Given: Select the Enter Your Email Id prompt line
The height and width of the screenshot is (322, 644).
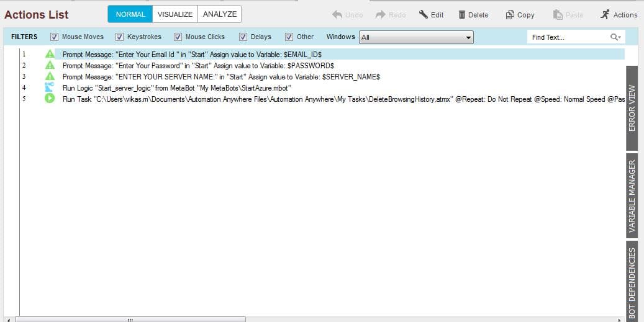Looking at the screenshot, I should 340,54.
